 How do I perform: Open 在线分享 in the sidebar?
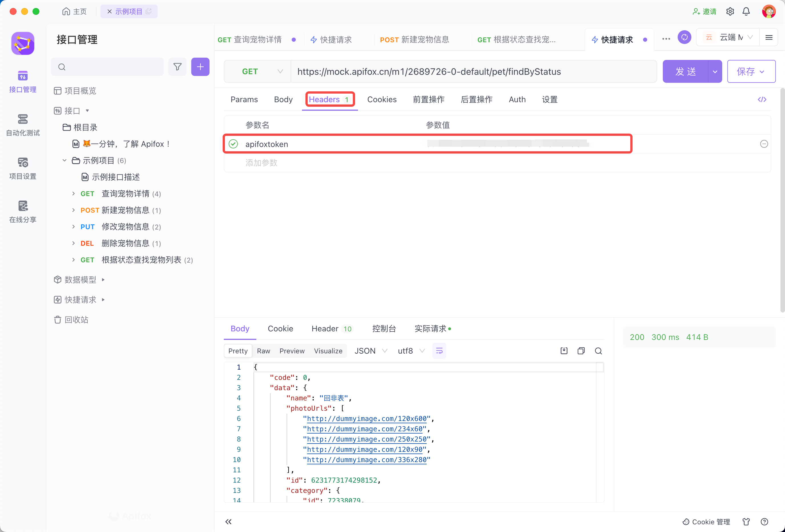[23, 211]
